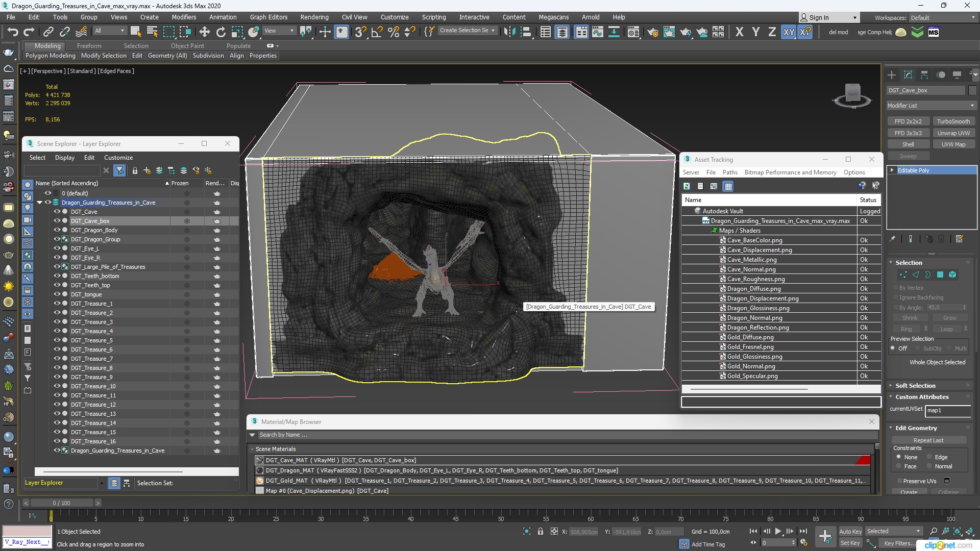Open the Rendering menu

tap(314, 17)
